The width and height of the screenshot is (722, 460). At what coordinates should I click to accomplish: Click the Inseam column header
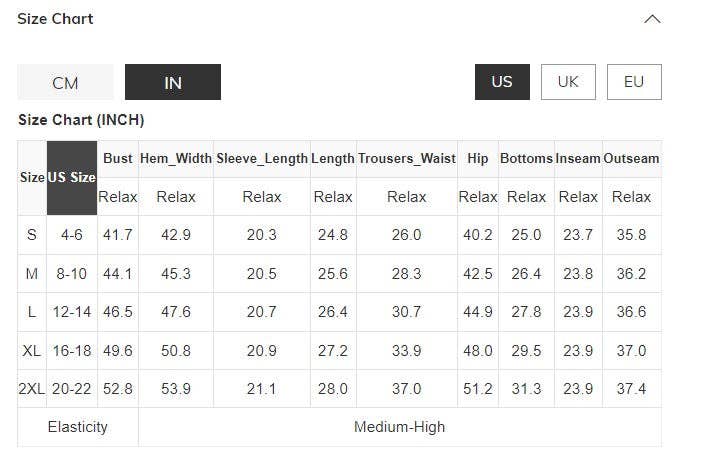(x=578, y=159)
